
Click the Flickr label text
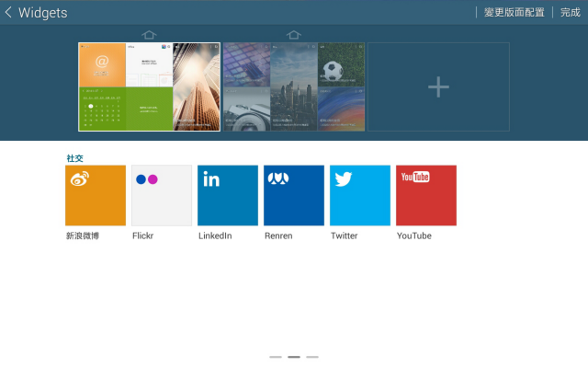[143, 236]
